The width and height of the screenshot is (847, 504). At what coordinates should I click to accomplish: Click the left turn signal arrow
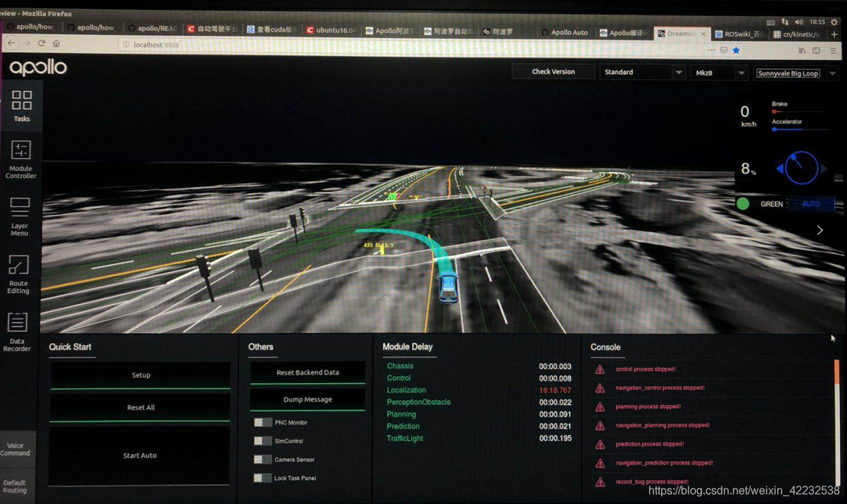780,169
